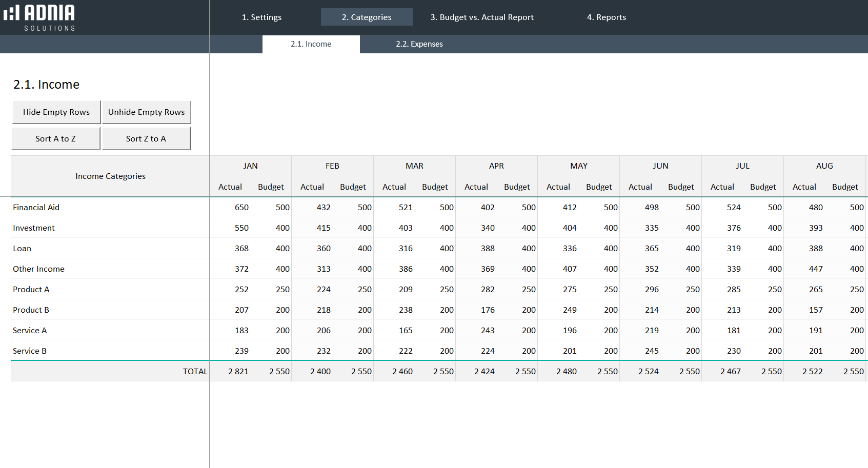Click the Income Categories header cell
Screen dimensions: 868x468
pos(110,176)
